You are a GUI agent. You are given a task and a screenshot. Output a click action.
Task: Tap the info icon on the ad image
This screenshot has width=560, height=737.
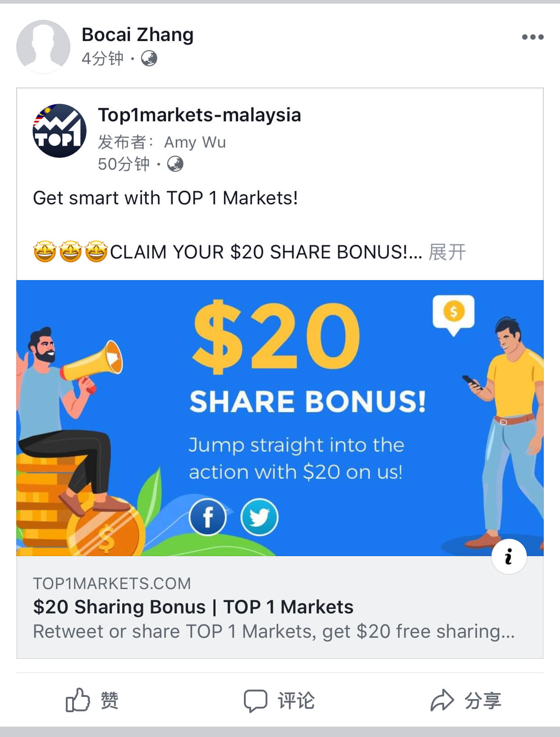(509, 556)
